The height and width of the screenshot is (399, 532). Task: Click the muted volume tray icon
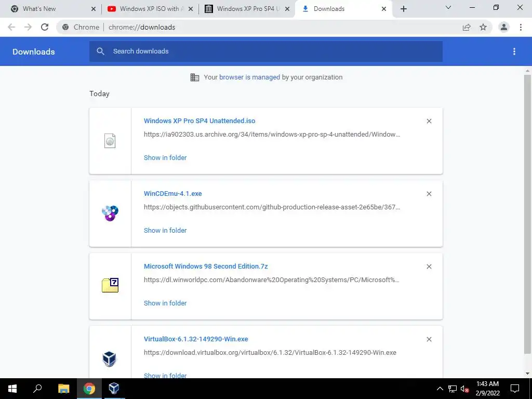465,389
